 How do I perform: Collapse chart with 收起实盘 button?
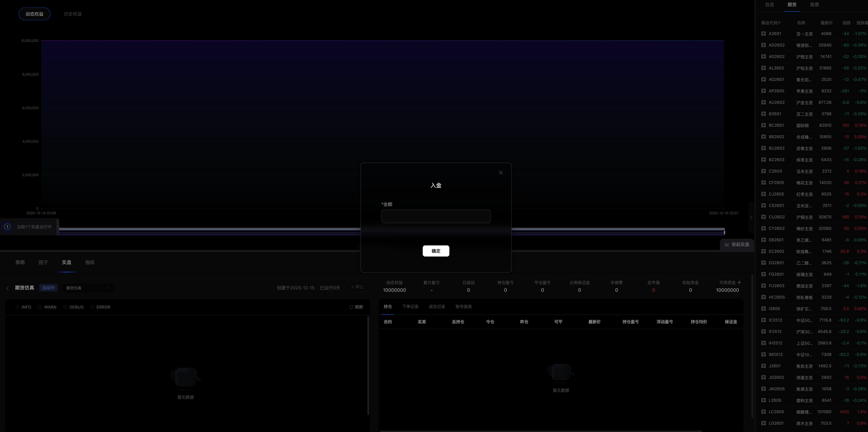click(x=737, y=244)
